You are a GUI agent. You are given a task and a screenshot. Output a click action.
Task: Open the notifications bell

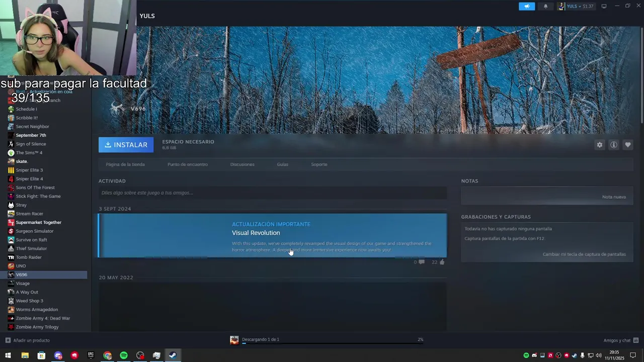coord(545,6)
